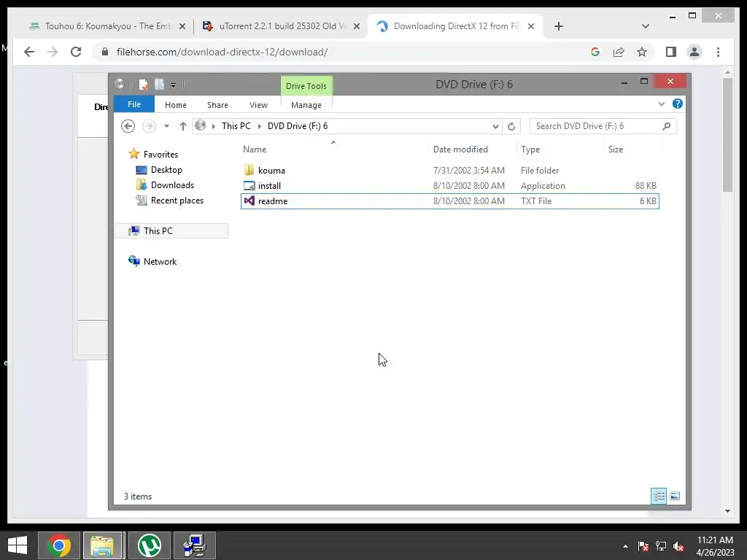Switch to the Home ribbon tab

pos(175,105)
